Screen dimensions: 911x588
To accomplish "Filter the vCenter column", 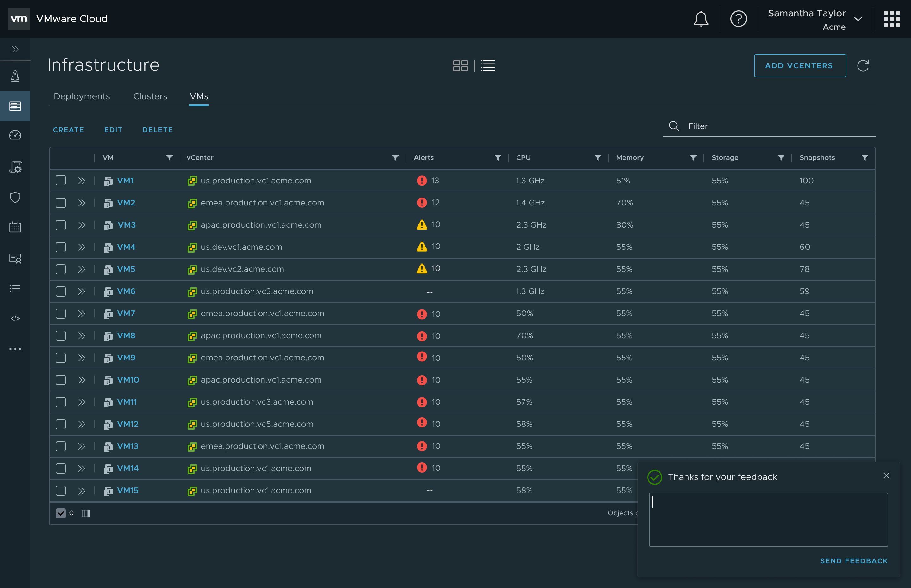I will pyautogui.click(x=395, y=158).
